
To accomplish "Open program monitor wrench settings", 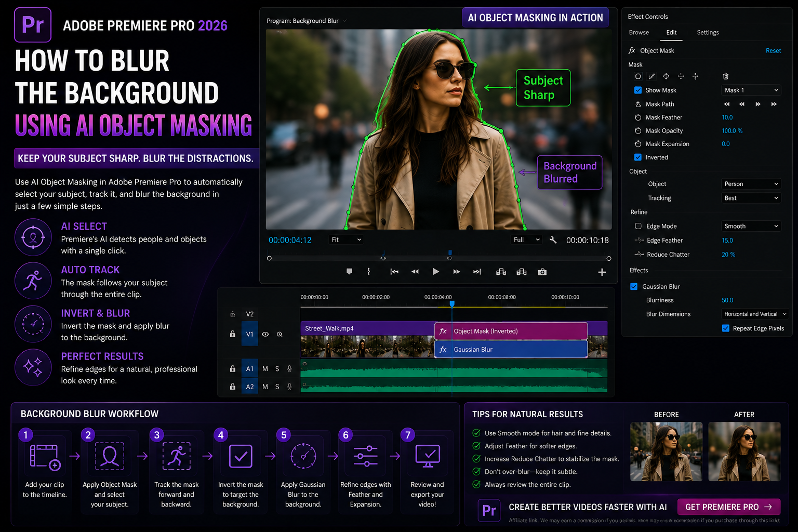I will pos(553,240).
